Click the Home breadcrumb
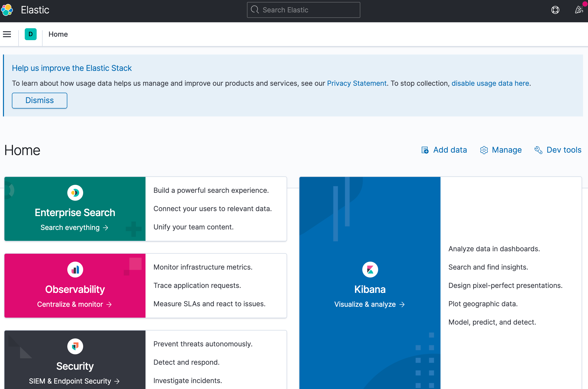Screen dimensions: 588x389 tap(58, 34)
